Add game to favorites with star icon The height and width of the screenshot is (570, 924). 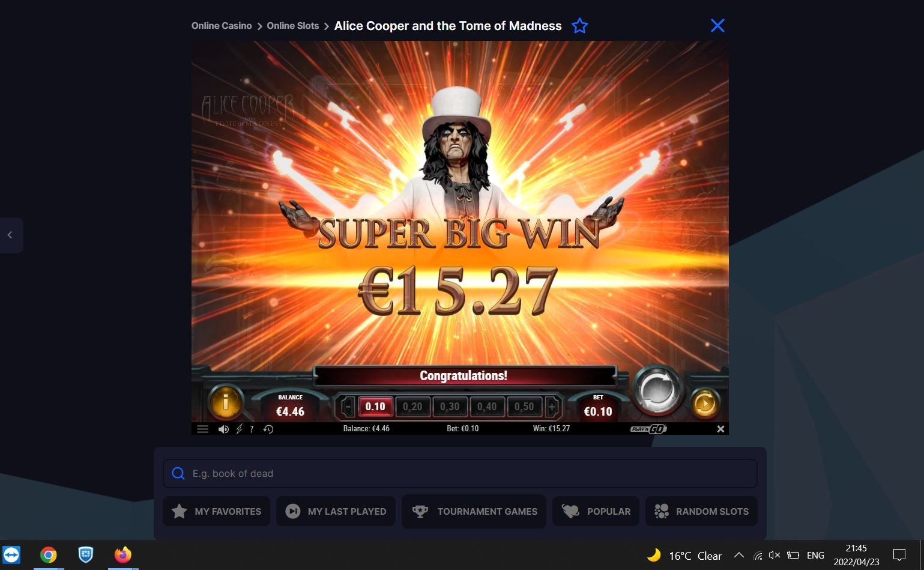579,26
